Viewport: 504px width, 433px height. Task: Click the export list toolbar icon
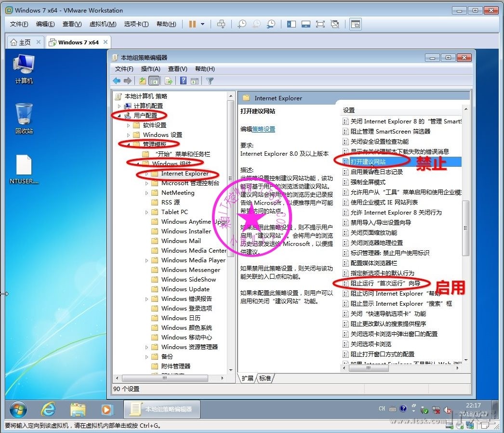tap(169, 81)
